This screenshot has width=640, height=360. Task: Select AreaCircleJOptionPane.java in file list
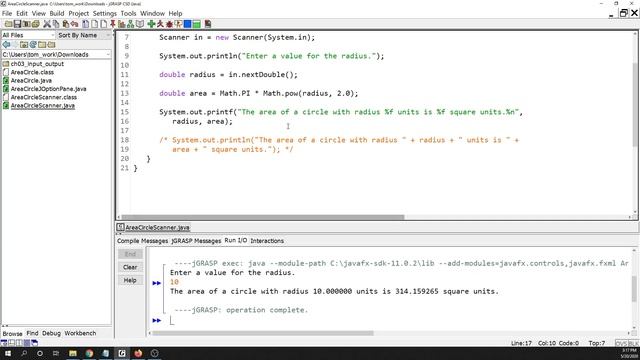tap(44, 89)
